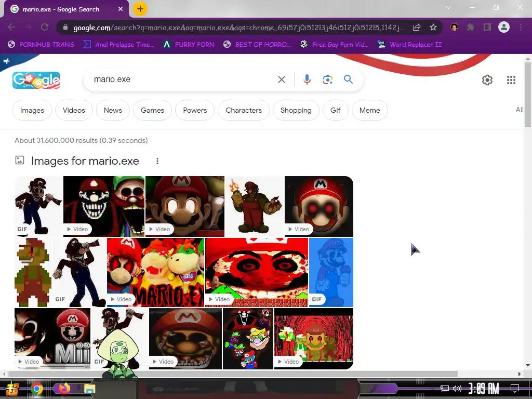Go back to previous page
532x399 pixels.
pos(11,28)
